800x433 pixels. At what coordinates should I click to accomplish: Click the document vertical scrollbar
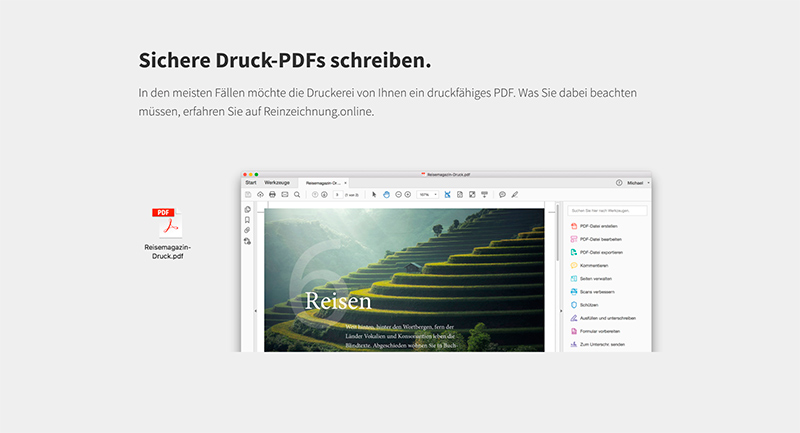pyautogui.click(x=558, y=232)
